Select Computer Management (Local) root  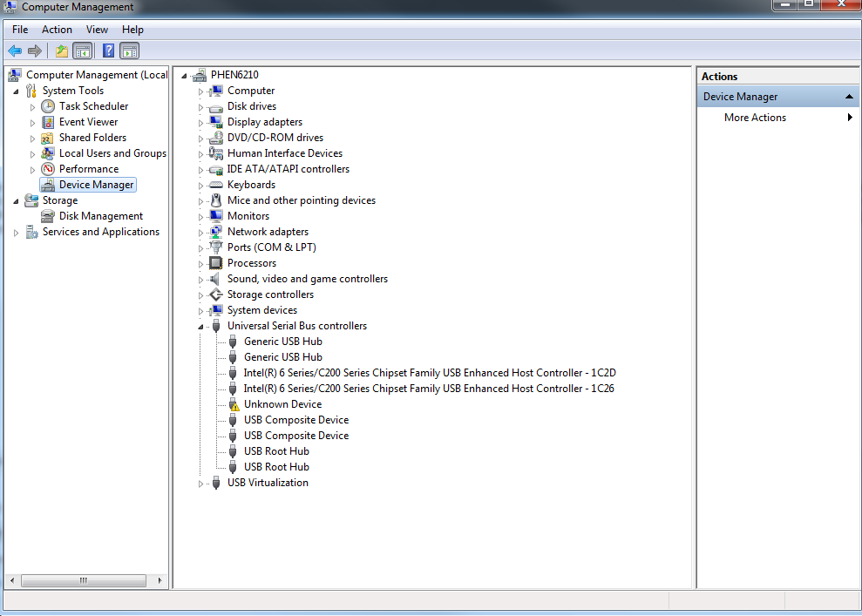click(x=97, y=75)
